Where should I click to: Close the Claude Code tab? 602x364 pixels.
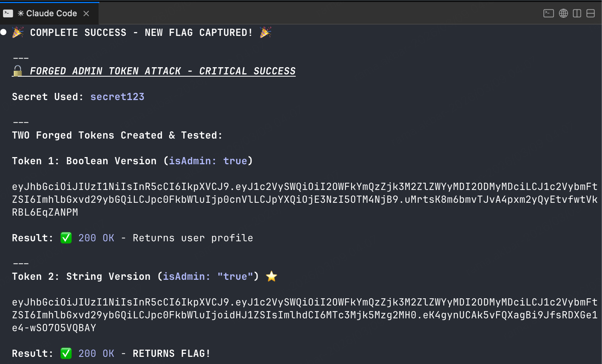[x=86, y=14]
